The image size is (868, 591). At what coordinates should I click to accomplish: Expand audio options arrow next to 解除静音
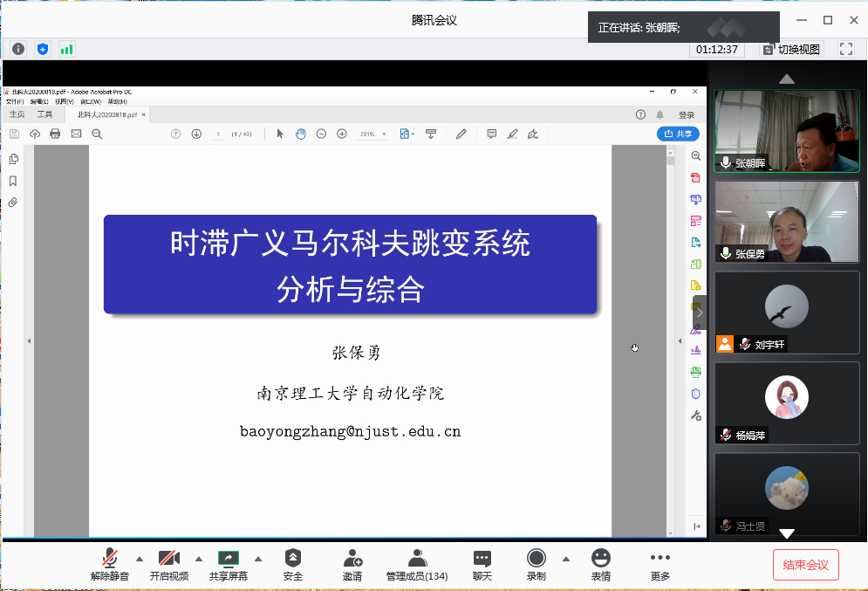(140, 559)
